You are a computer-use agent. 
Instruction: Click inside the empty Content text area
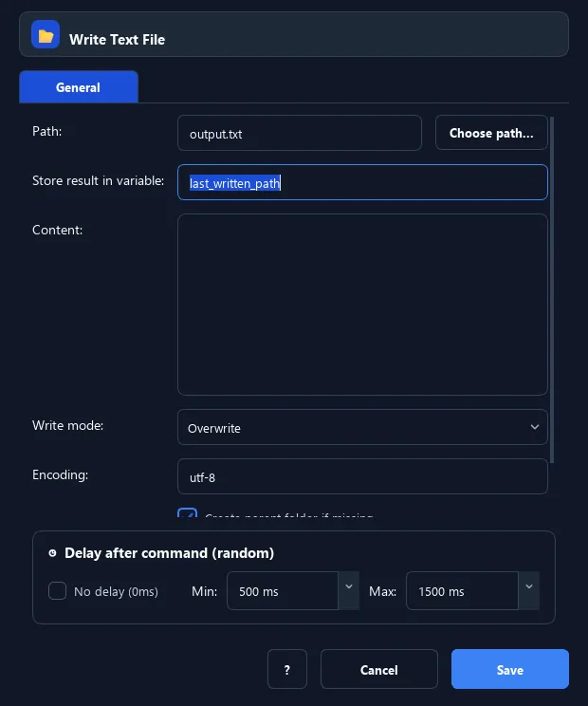click(x=362, y=305)
